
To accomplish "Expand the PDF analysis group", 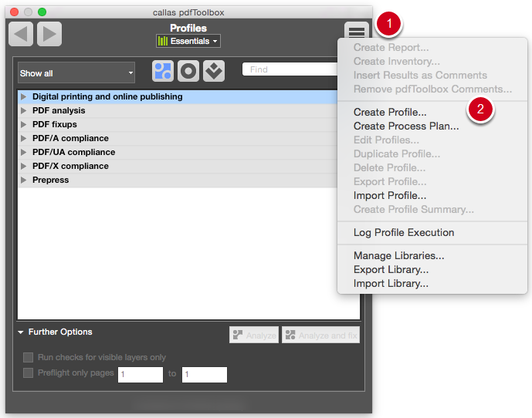I will tap(23, 110).
